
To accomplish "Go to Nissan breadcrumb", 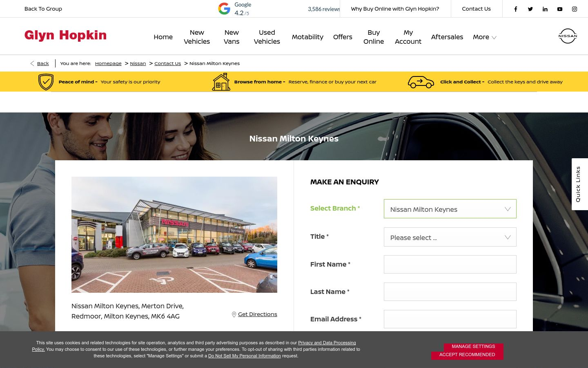I will (138, 63).
